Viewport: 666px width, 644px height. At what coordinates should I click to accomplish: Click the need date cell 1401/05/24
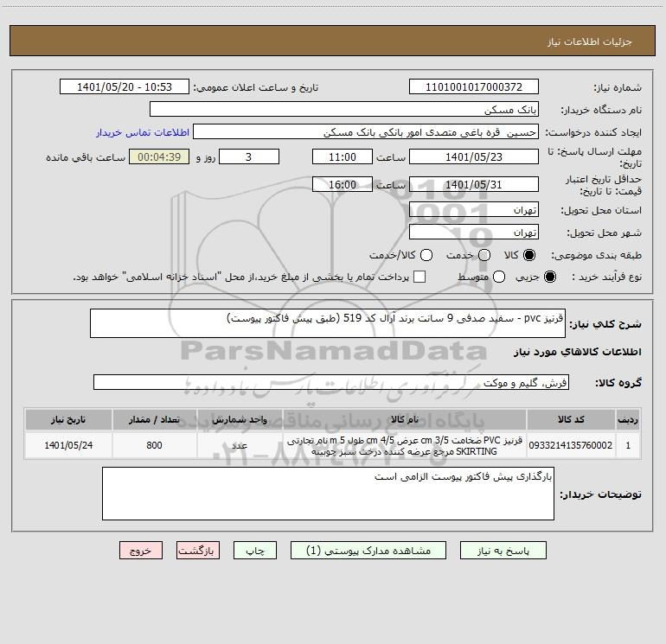point(68,445)
